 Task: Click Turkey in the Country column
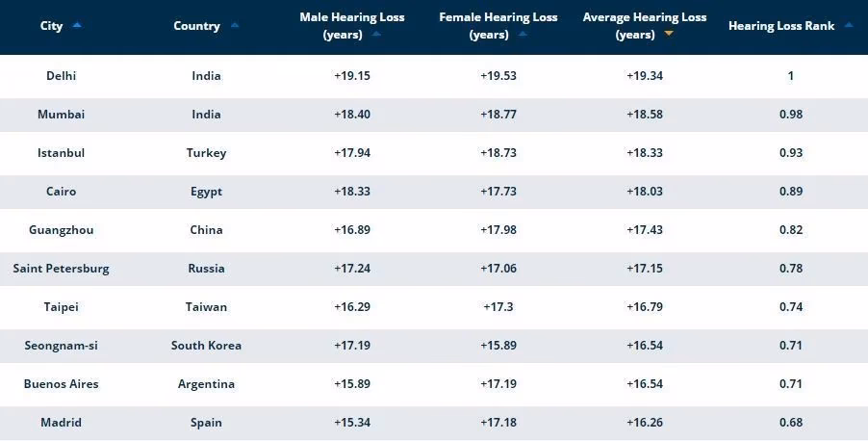[x=206, y=153]
